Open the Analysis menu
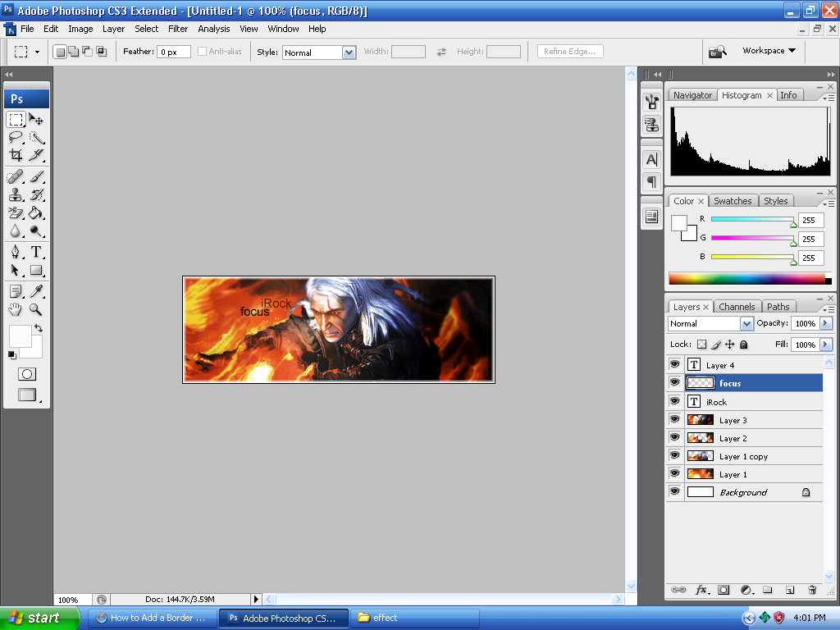The image size is (840, 630). pos(214,29)
